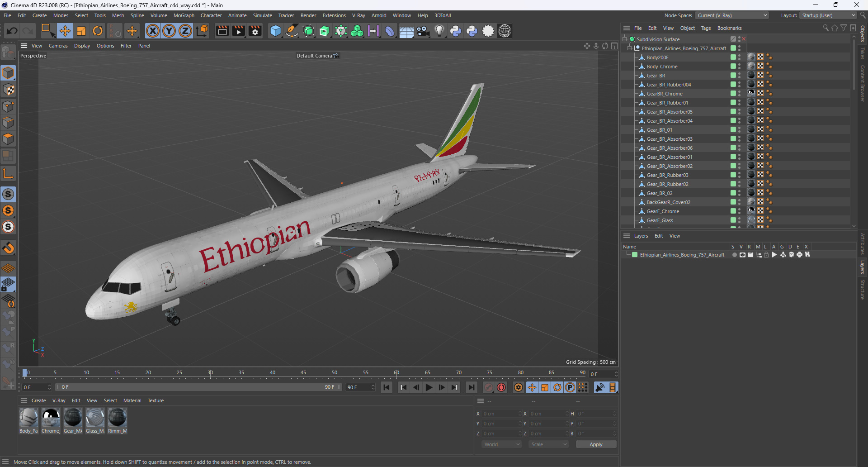Click frame 45 on the timeline ruler
This screenshot has height=467, width=868.
click(x=303, y=373)
